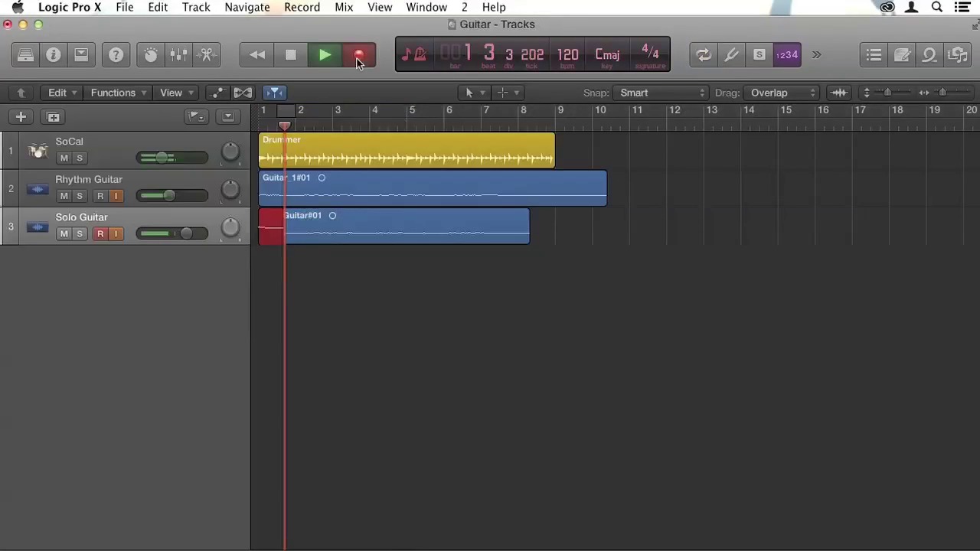The height and width of the screenshot is (551, 980).
Task: Toggle Cycle mode
Action: pyautogui.click(x=703, y=54)
